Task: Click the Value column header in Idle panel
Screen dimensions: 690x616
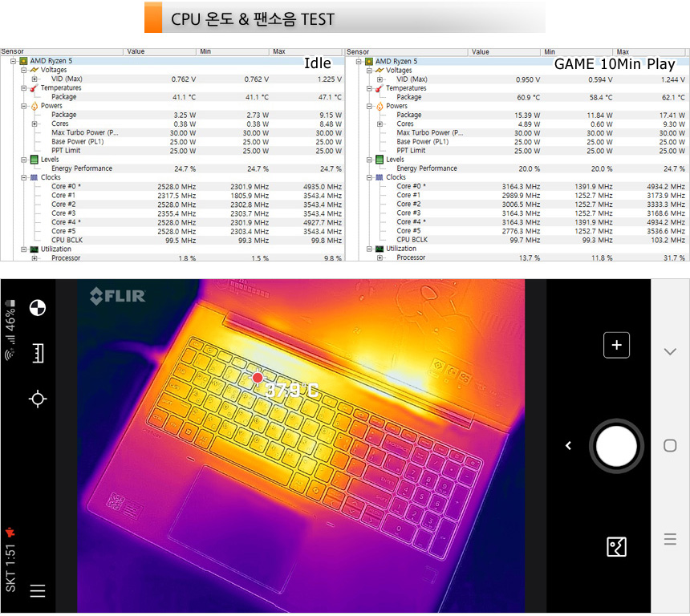Action: point(159,51)
